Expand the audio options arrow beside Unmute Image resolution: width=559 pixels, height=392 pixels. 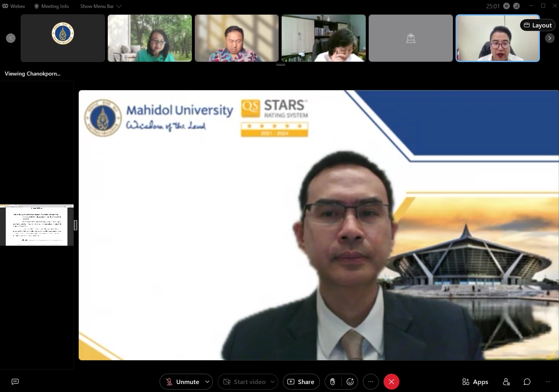pyautogui.click(x=207, y=382)
